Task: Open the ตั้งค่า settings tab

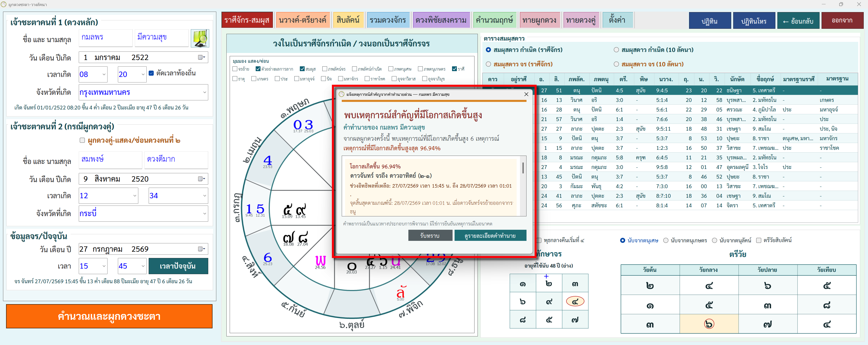Action: pyautogui.click(x=617, y=20)
